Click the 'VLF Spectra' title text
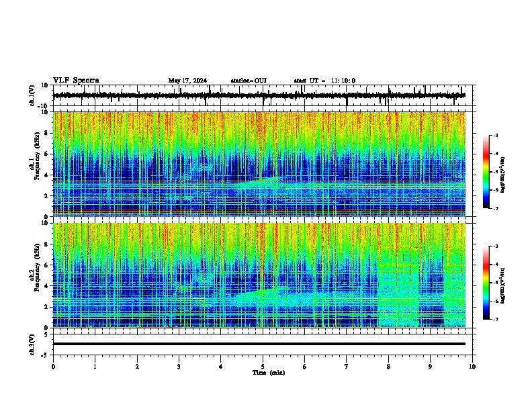Screen dimensions: 532x411 (x=76, y=80)
